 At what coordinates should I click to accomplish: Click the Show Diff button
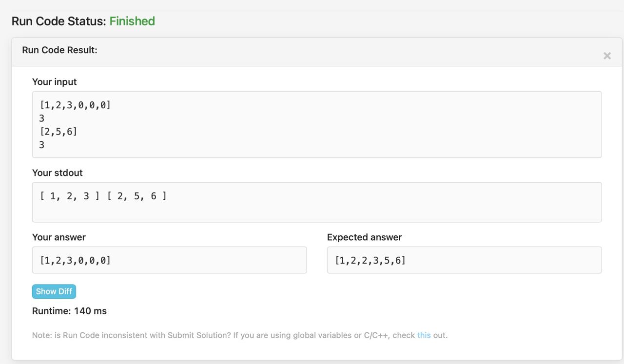click(x=54, y=291)
